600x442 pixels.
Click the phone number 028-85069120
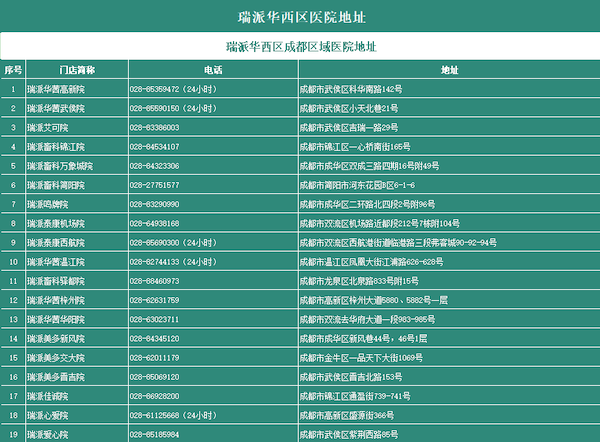155,377
